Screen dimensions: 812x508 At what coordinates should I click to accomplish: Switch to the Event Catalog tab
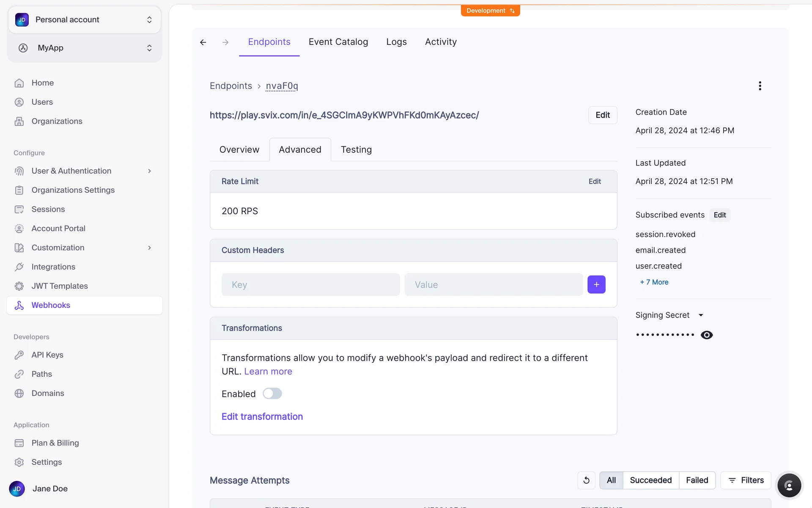[338, 42]
